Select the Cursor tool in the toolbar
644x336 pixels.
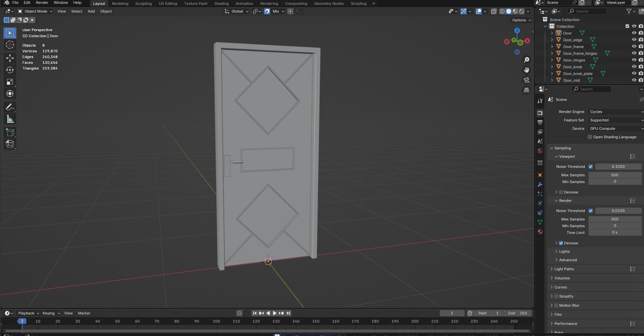(10, 45)
